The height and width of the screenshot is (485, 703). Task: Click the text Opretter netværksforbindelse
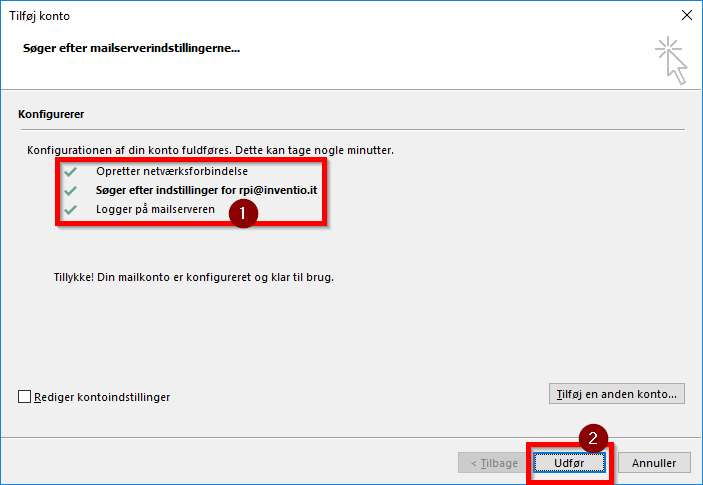tap(172, 171)
